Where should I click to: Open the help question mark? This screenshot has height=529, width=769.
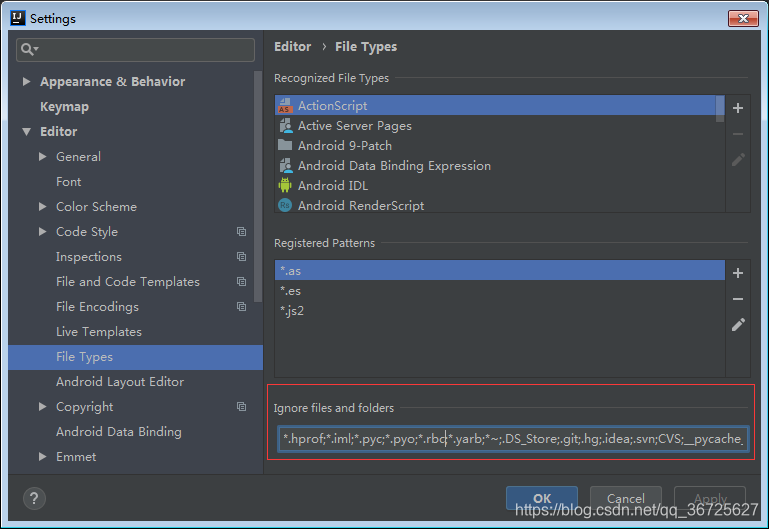coord(34,499)
